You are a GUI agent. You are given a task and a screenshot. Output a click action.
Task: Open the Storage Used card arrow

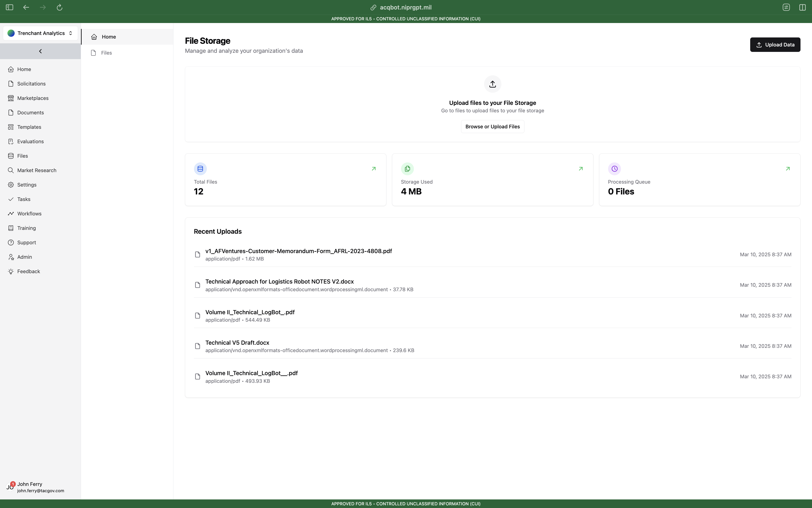(x=581, y=169)
